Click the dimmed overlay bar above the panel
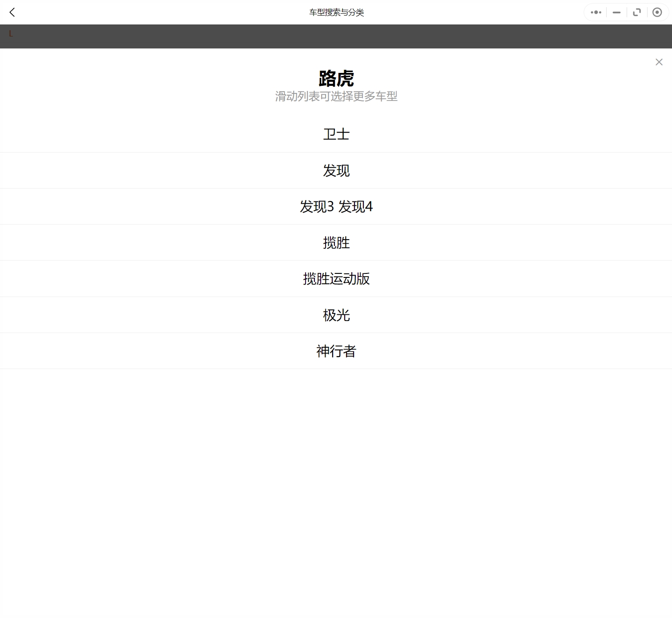The width and height of the screenshot is (672, 618). [336, 36]
